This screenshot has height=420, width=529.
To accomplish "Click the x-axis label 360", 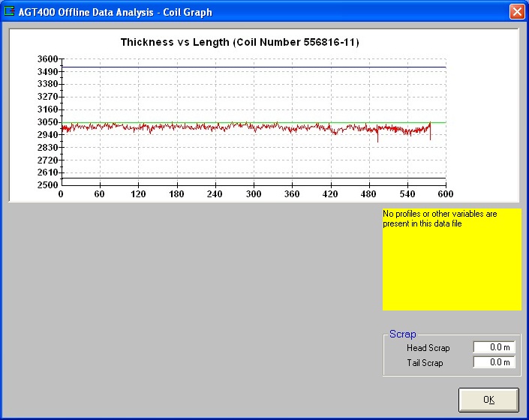I will coord(292,194).
